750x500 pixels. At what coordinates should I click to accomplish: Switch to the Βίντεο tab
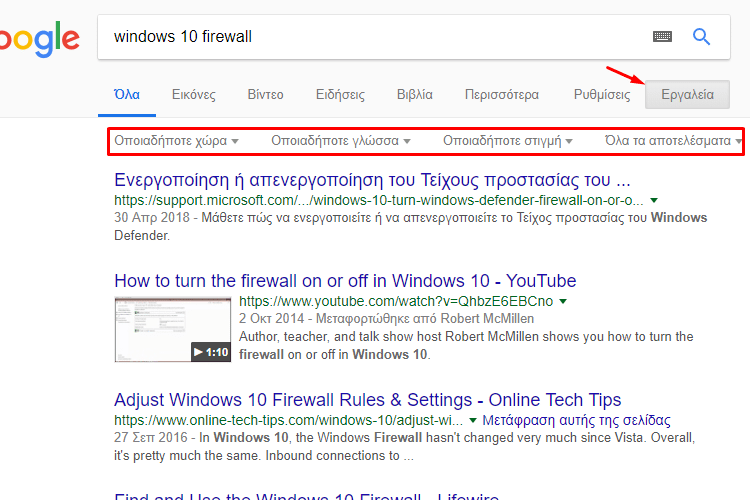(265, 94)
